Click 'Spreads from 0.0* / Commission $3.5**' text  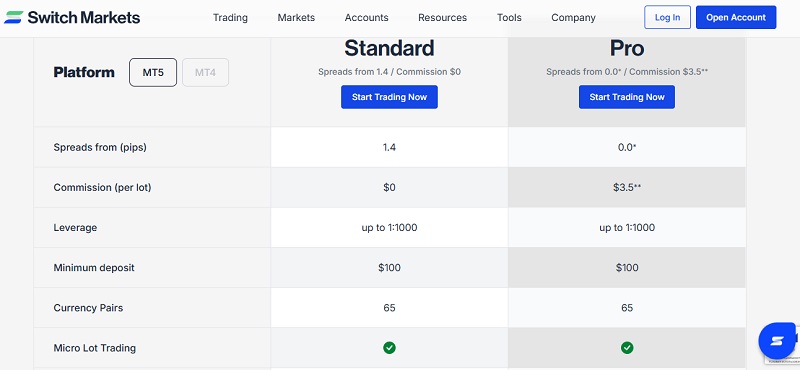627,72
